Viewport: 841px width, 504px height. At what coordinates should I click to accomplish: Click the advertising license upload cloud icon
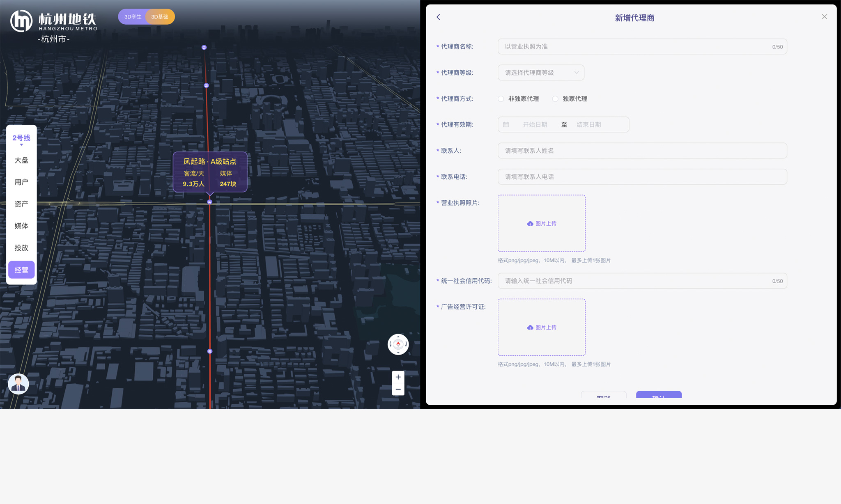point(530,328)
